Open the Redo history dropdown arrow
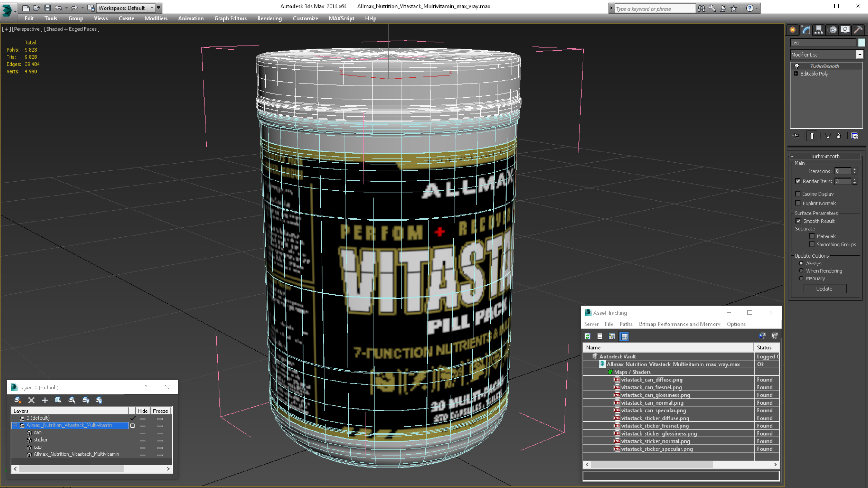The image size is (868, 488). pyautogui.click(x=83, y=8)
